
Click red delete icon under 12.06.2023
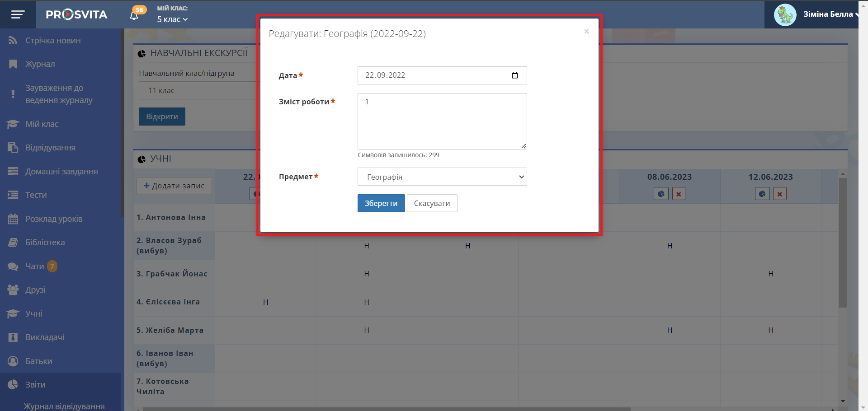(779, 194)
